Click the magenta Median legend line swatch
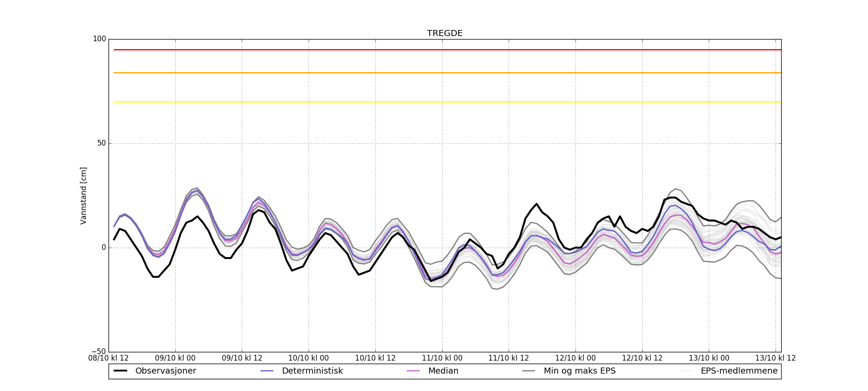Image resolution: width=868 pixels, height=391 pixels. click(x=413, y=371)
